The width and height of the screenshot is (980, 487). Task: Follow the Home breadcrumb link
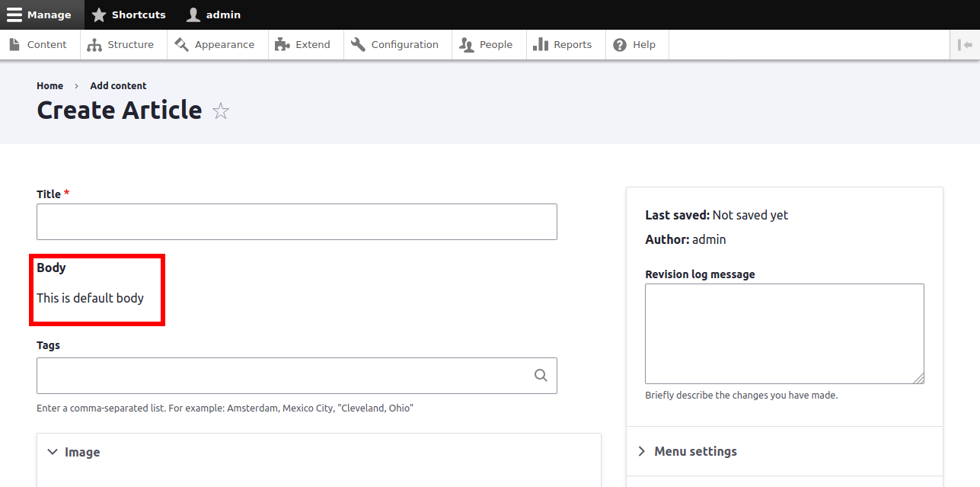[49, 85]
